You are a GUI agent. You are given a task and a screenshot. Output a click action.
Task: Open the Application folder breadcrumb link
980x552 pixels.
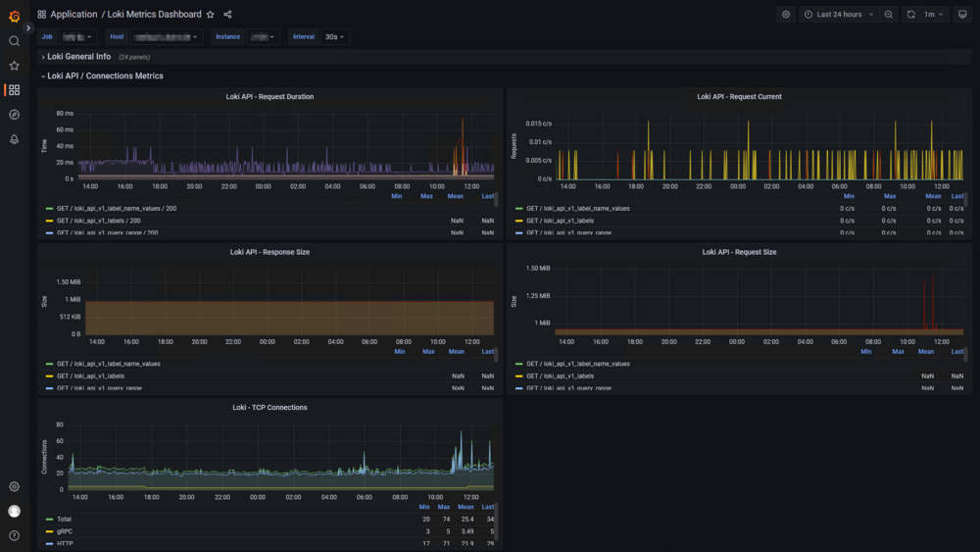click(73, 15)
